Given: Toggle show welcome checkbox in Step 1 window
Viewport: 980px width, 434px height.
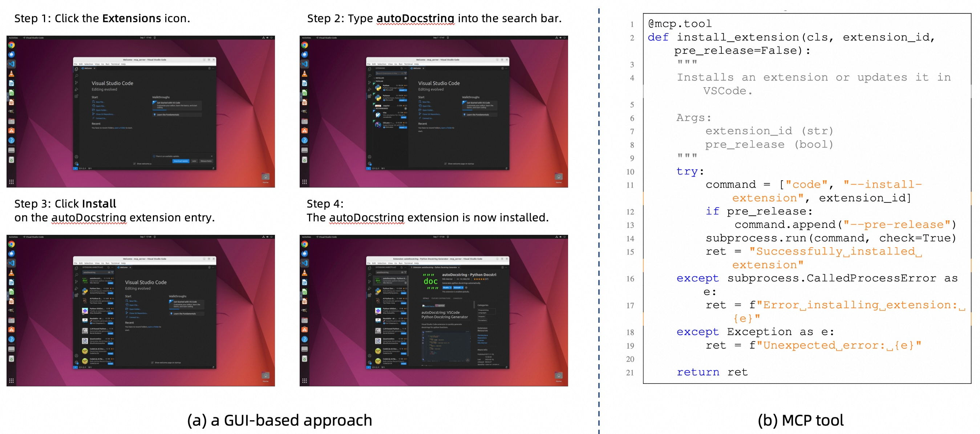Looking at the screenshot, I should [x=134, y=164].
